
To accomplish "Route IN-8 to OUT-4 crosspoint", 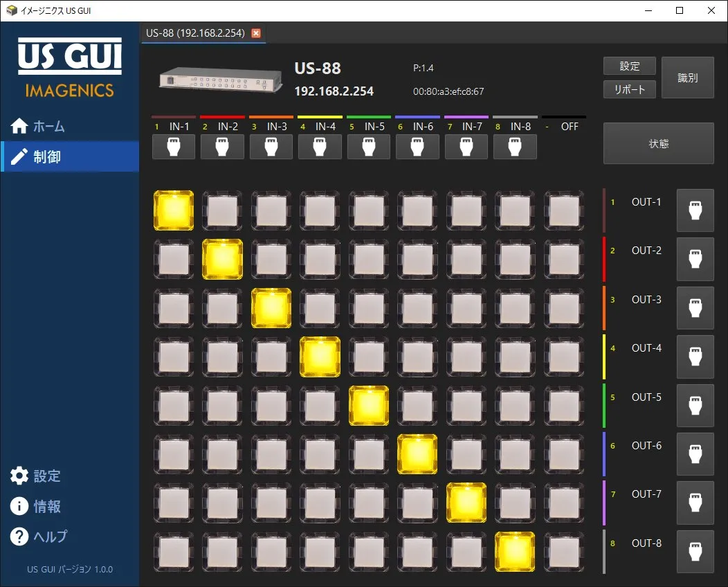I will [x=515, y=356].
